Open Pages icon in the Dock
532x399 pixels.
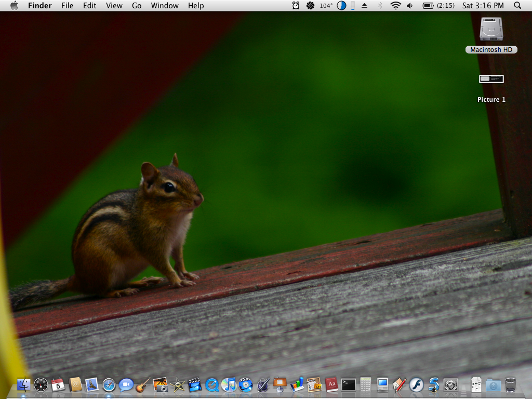[314, 385]
